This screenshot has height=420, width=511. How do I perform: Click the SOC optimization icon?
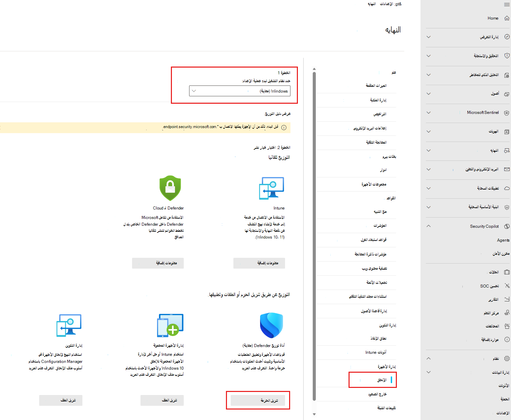tap(507, 286)
